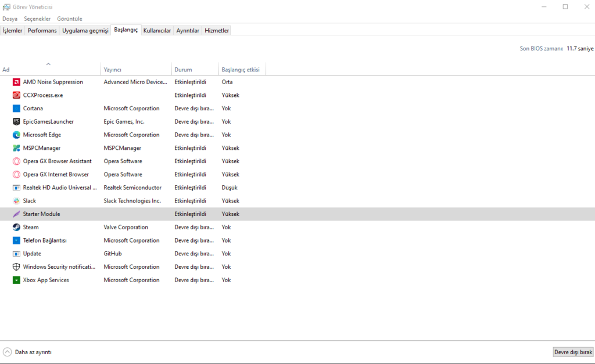The width and height of the screenshot is (595, 364).
Task: Select the Cortana name text
Action: 33,109
